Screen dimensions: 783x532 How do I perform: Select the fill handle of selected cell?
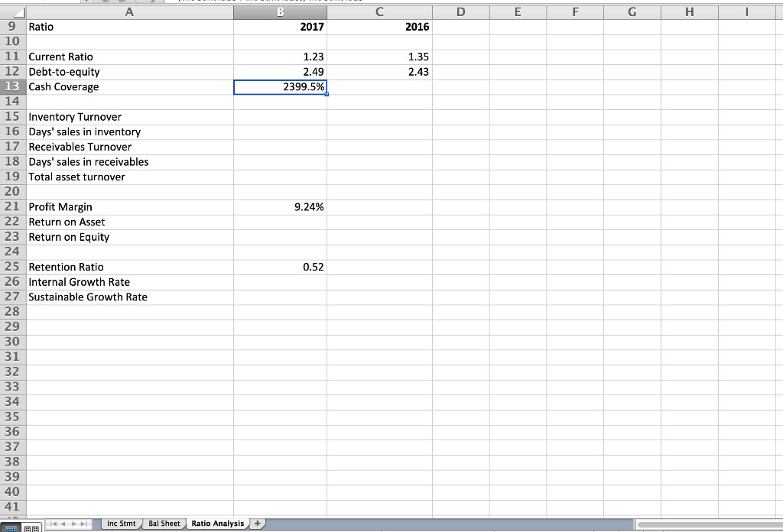(x=327, y=94)
